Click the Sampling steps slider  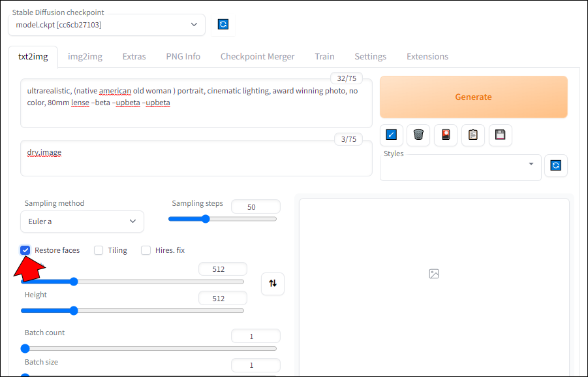click(x=223, y=219)
